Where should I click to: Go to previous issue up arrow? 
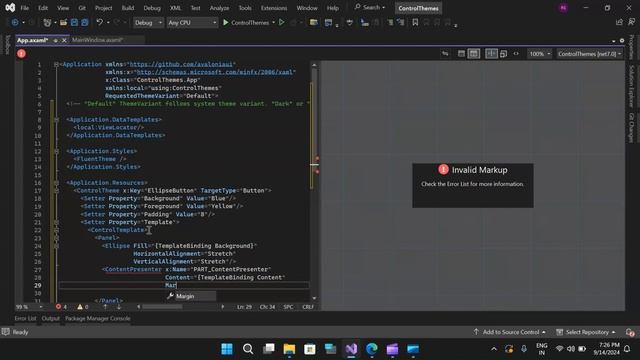(105, 307)
